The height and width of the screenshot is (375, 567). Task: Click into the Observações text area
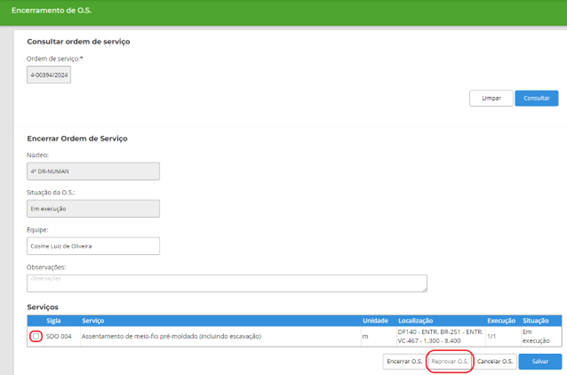(x=227, y=283)
